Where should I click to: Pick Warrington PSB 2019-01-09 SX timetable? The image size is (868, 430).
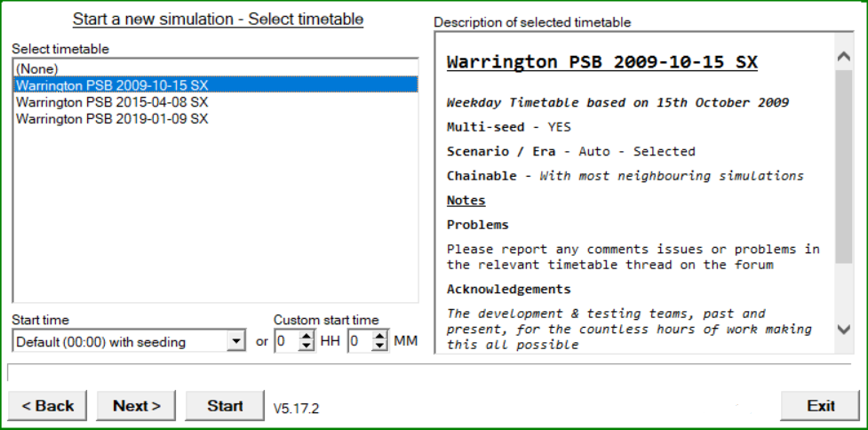pyautogui.click(x=215, y=118)
